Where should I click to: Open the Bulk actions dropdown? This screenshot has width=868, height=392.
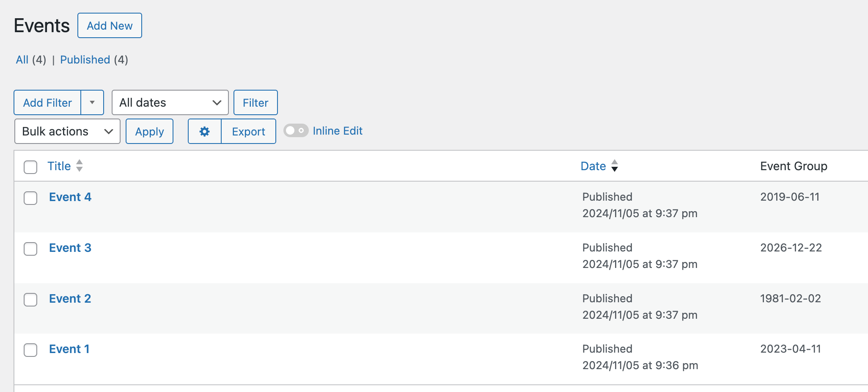(x=67, y=132)
